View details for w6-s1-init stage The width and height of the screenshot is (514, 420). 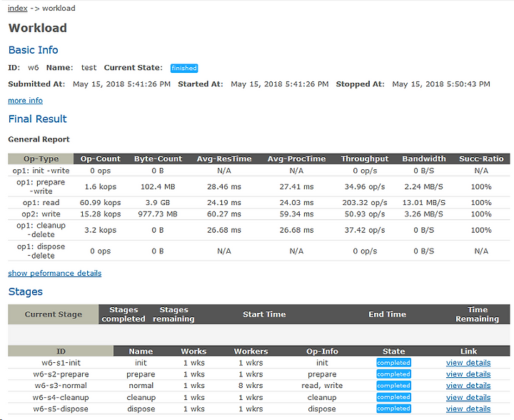coord(468,363)
